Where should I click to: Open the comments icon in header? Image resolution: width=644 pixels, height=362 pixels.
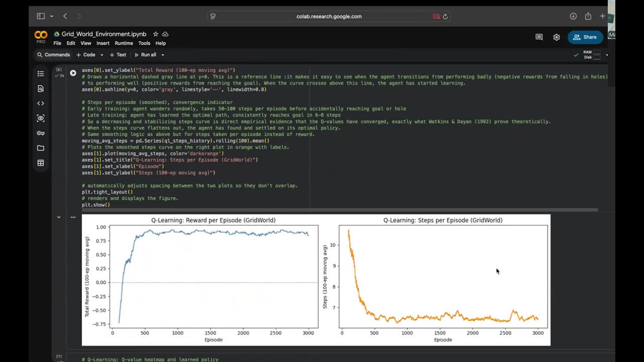click(539, 37)
